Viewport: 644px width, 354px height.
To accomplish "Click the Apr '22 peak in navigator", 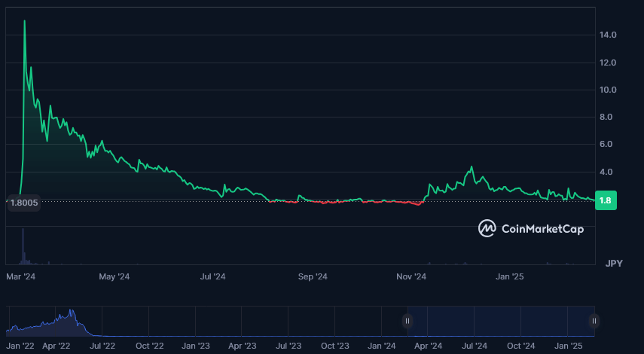I will 72,312.
